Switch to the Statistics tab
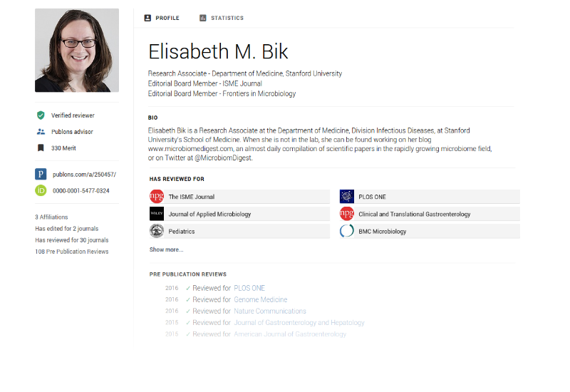Screen dimensions: 570x392 pos(222,18)
